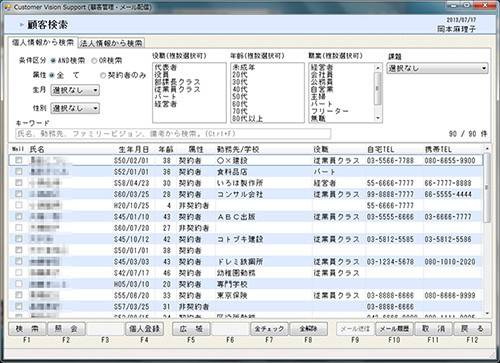The height and width of the screenshot is (363, 500).
Task: Click the 全解除 F8 button
Action: (x=308, y=329)
